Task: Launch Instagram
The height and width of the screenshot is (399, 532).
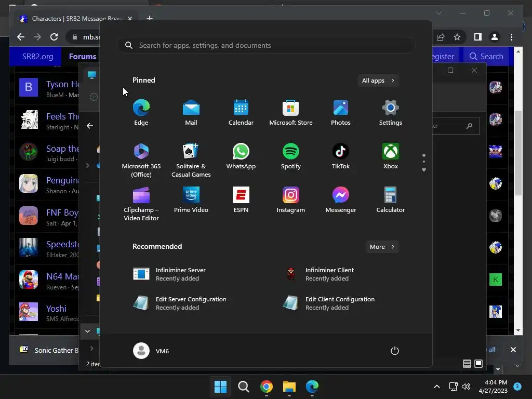Action: point(291,200)
